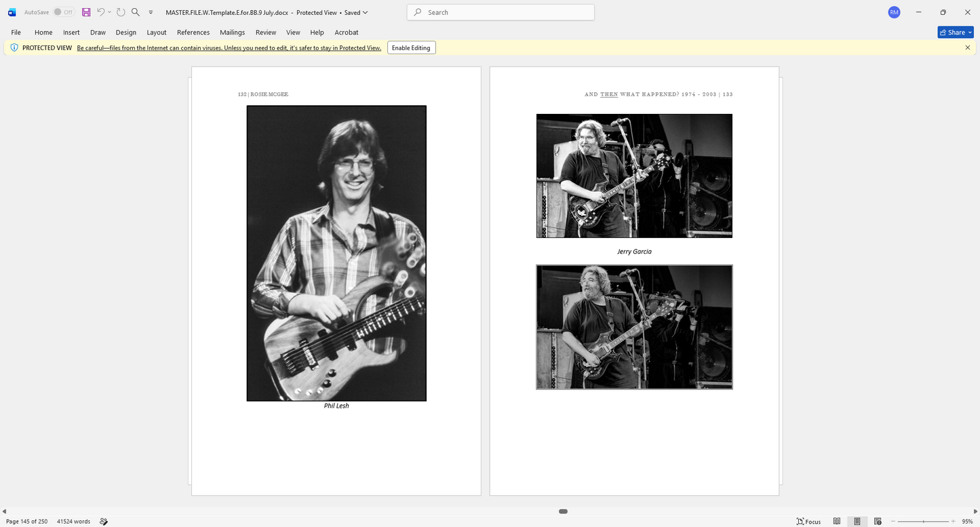Screen dimensions: 980x527
Task: Open the View tab
Action: tap(293, 32)
